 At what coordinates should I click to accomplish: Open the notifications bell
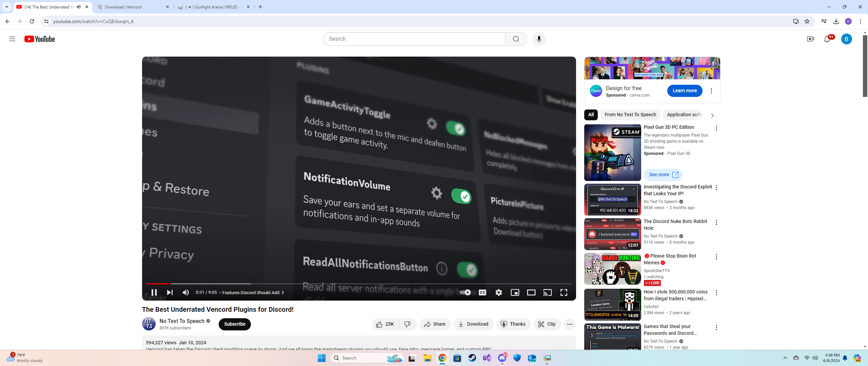point(827,39)
